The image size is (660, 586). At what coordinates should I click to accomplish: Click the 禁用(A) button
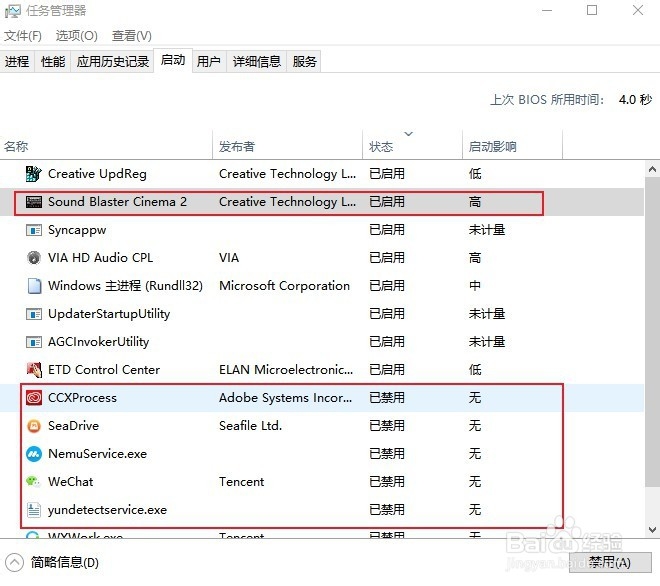(x=610, y=562)
